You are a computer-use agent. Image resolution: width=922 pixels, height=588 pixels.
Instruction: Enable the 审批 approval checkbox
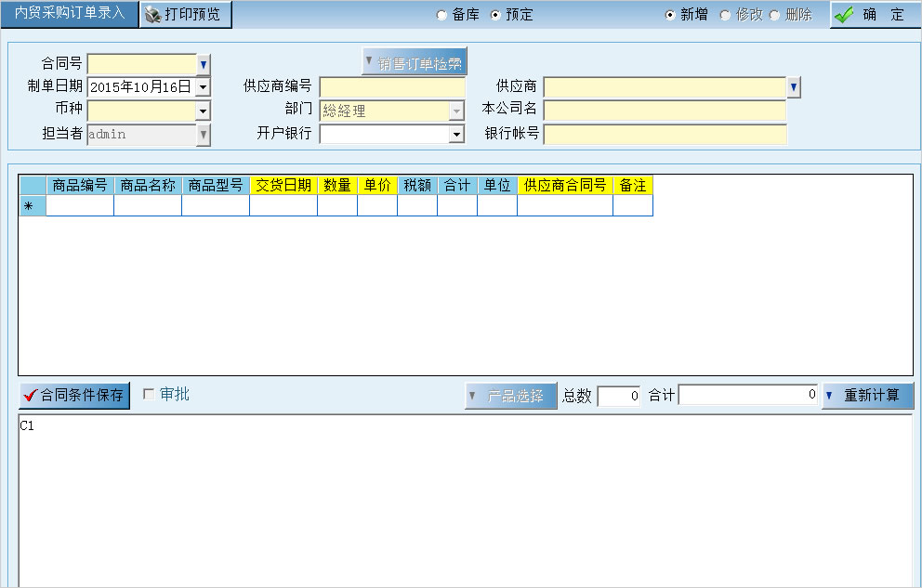[149, 394]
